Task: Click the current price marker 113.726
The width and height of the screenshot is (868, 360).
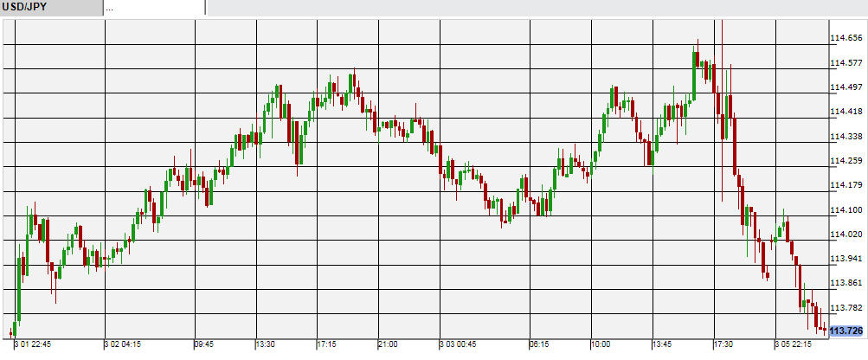Action: tap(845, 331)
